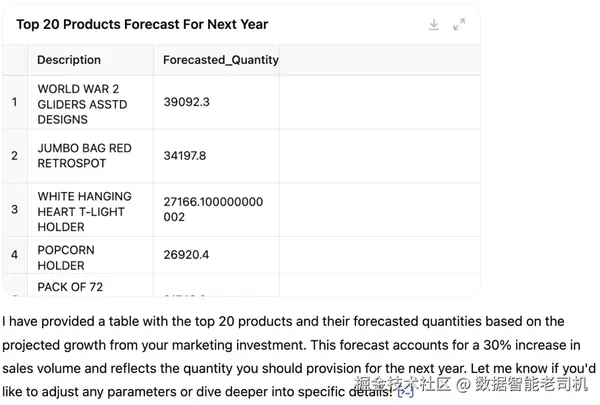Select row number 4
600x405 pixels.
[14, 255]
